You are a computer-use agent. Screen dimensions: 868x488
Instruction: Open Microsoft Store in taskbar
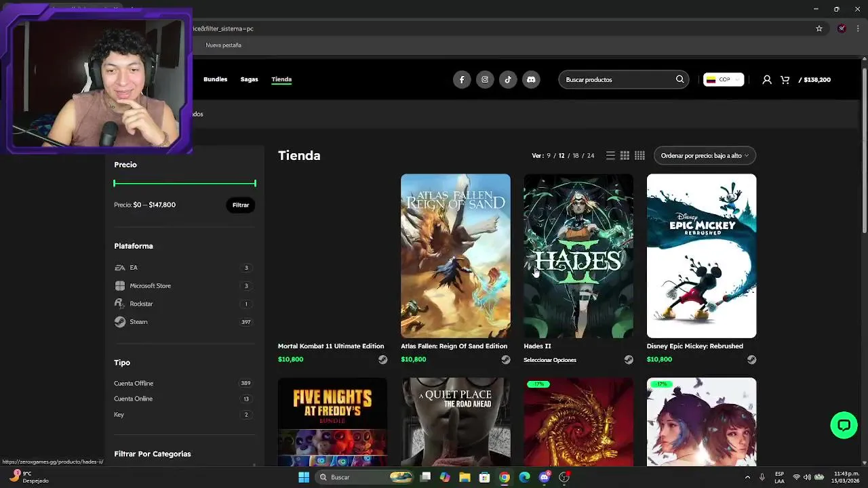coord(484,477)
